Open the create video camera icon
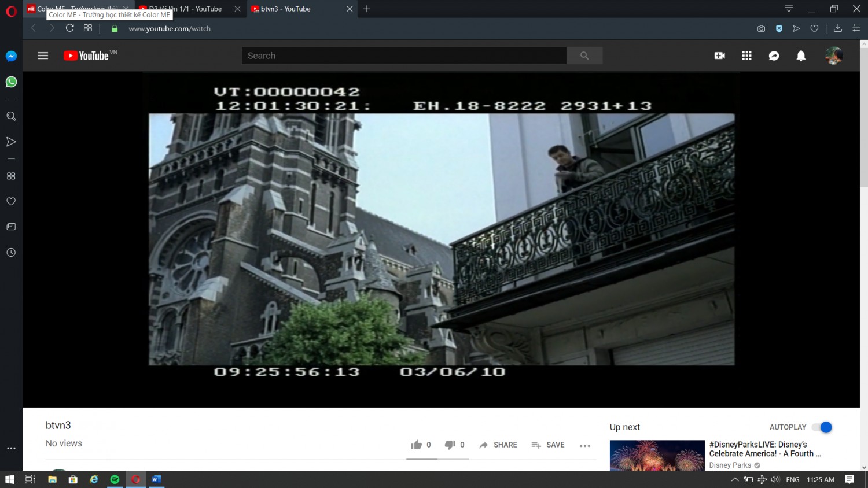The image size is (868, 488). click(x=720, y=56)
